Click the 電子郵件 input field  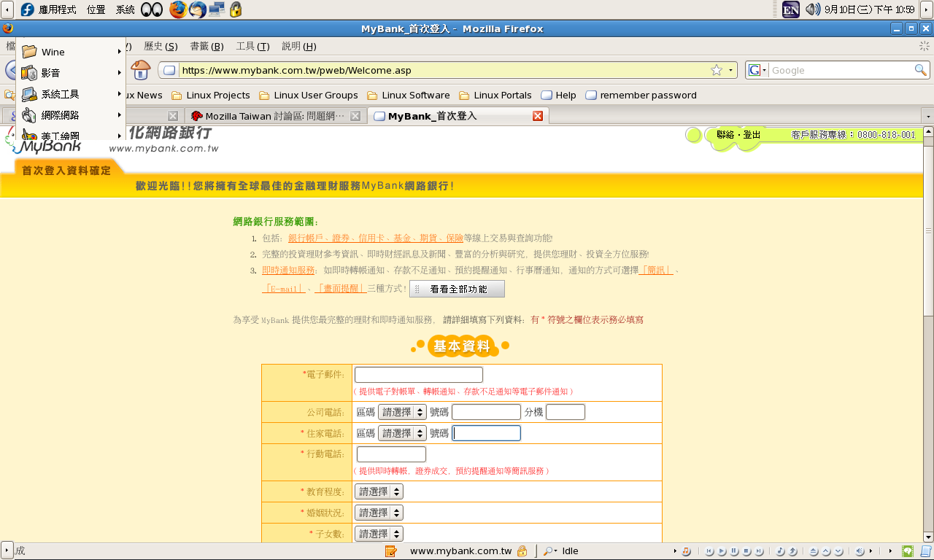pos(418,375)
